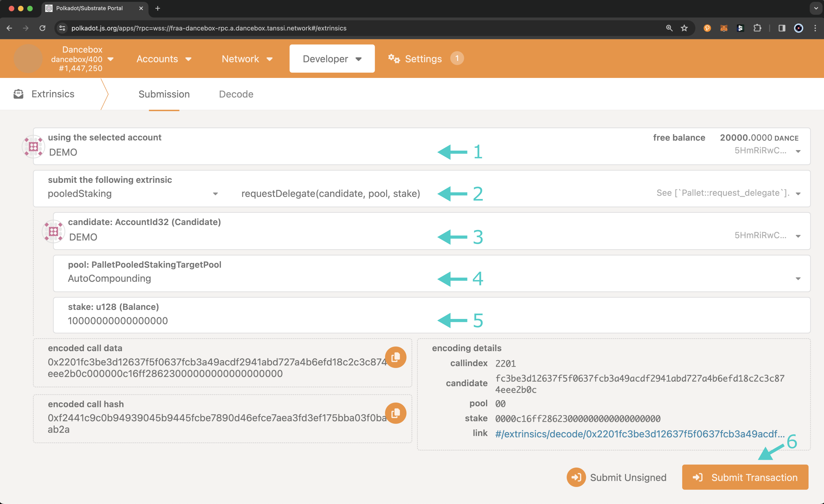Click the stake balance input field
The height and width of the screenshot is (504, 824).
click(x=432, y=315)
